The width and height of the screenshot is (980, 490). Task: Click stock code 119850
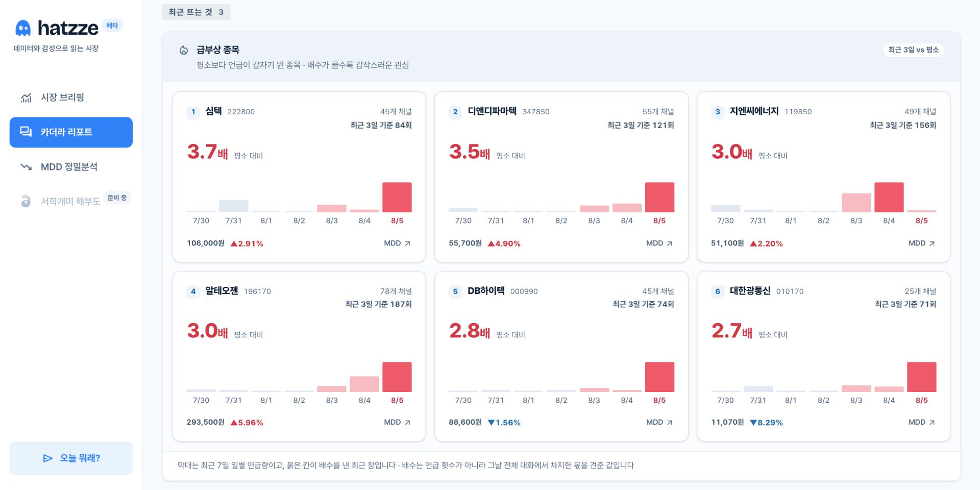(x=798, y=112)
